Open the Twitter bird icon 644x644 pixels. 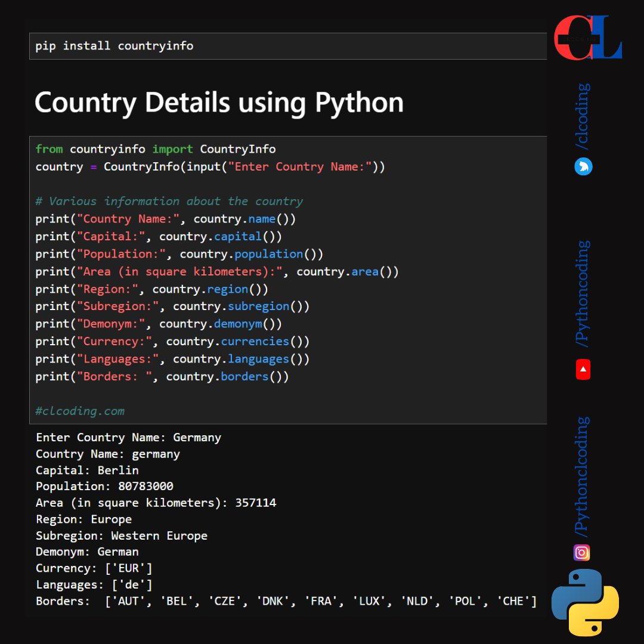pyautogui.click(x=583, y=167)
